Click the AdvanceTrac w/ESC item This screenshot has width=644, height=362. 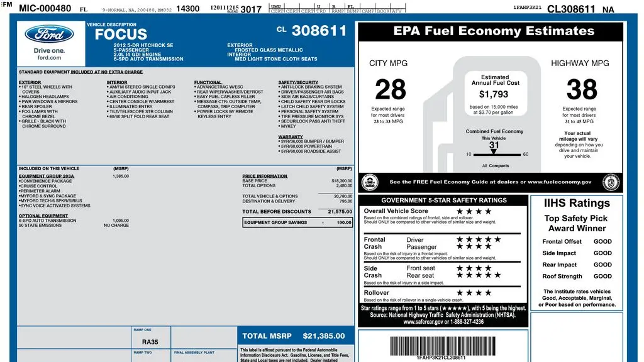pos(218,87)
